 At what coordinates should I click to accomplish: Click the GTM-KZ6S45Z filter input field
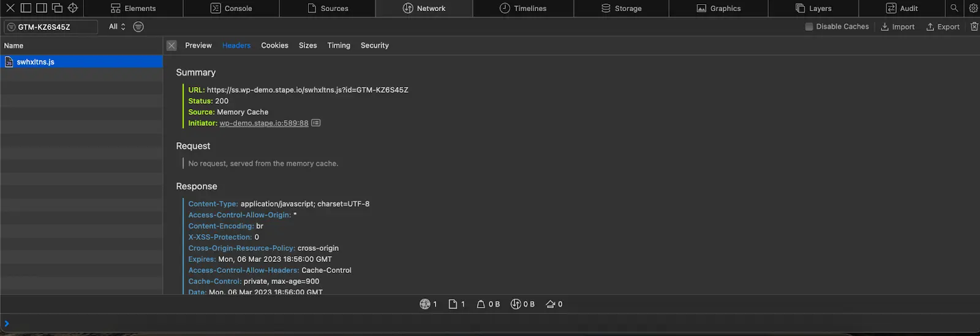pyautogui.click(x=51, y=27)
